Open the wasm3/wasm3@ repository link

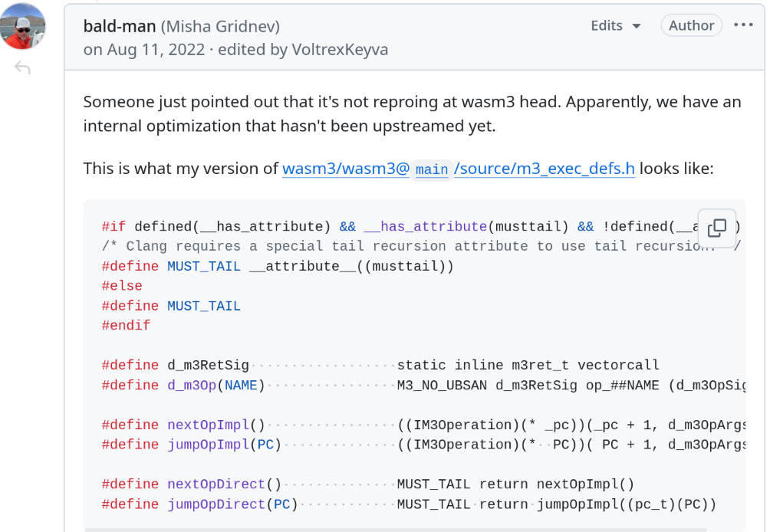point(346,168)
